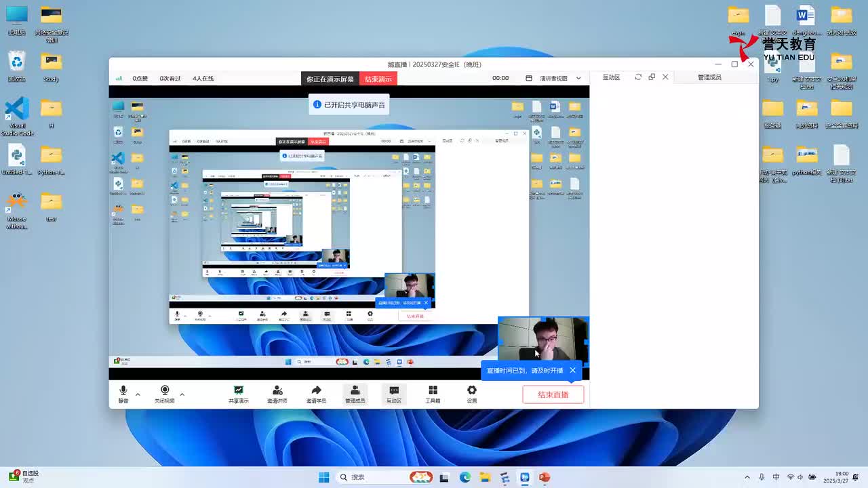Close the 互动区 side panel
The image size is (868, 488).
(665, 77)
